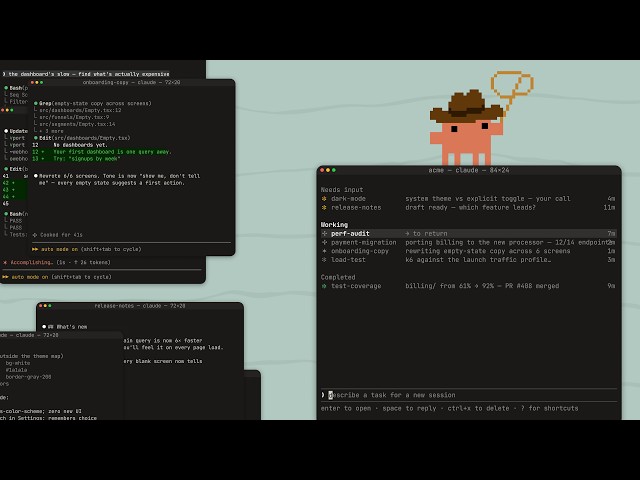Click the spinner icon beside perf-audit
Image resolution: width=640 pixels, height=480 pixels.
click(x=324, y=233)
